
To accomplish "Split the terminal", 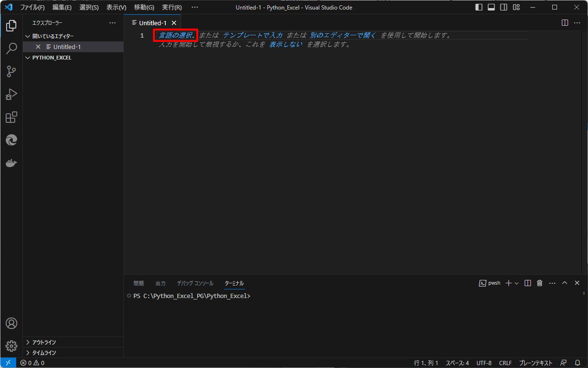I will (x=527, y=283).
